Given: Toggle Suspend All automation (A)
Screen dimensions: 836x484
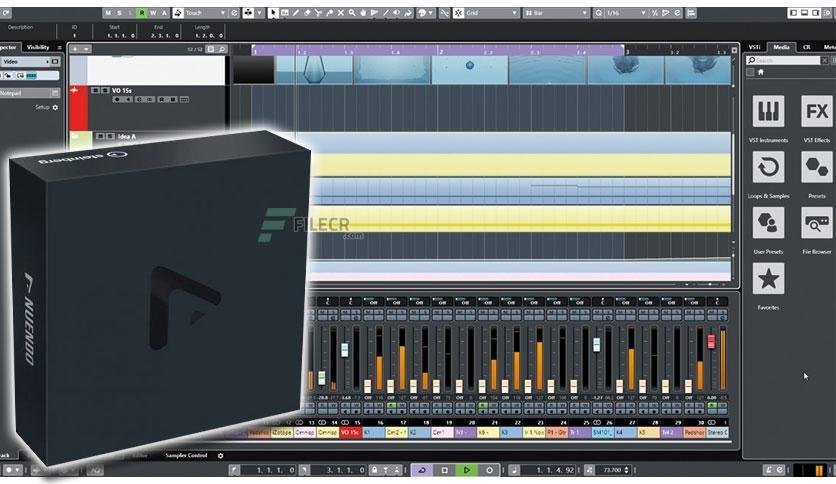Looking at the screenshot, I should 164,13.
